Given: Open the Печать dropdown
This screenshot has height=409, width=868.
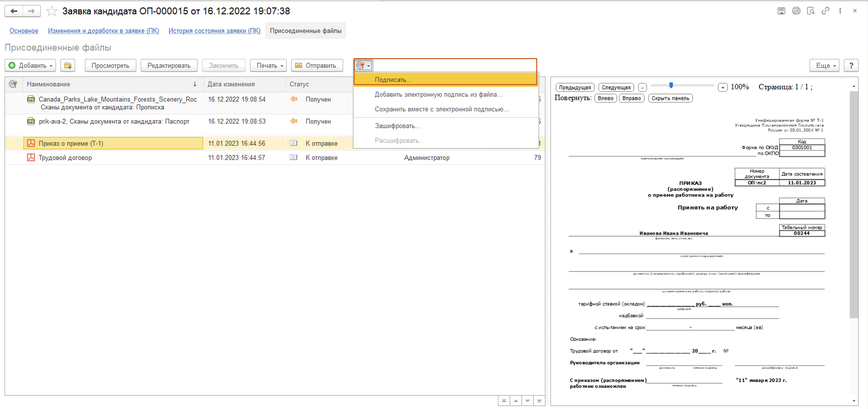Looking at the screenshot, I should [268, 65].
